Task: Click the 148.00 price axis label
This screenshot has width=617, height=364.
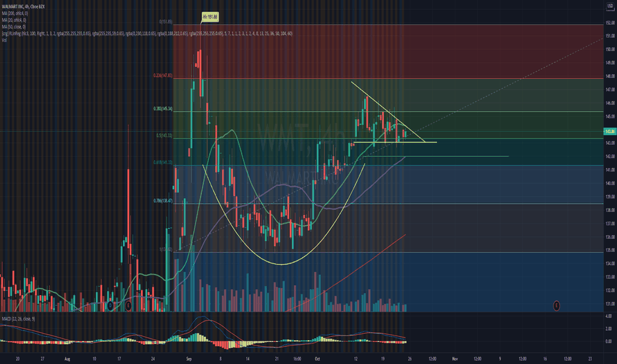Action: click(610, 76)
